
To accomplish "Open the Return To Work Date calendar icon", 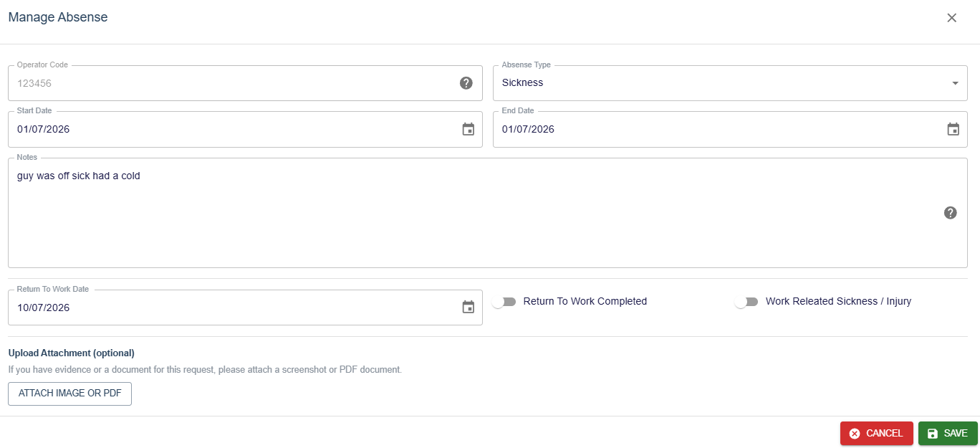I will pyautogui.click(x=469, y=307).
